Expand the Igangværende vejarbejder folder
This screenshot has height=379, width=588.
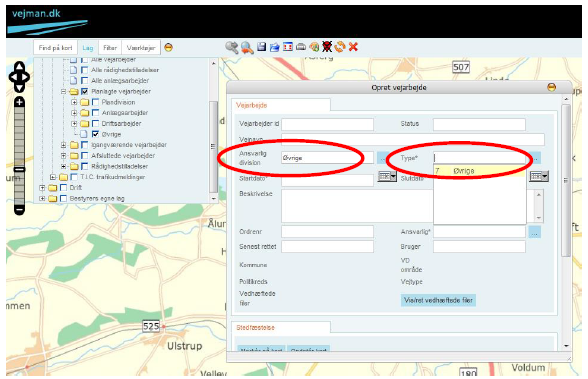(x=63, y=145)
